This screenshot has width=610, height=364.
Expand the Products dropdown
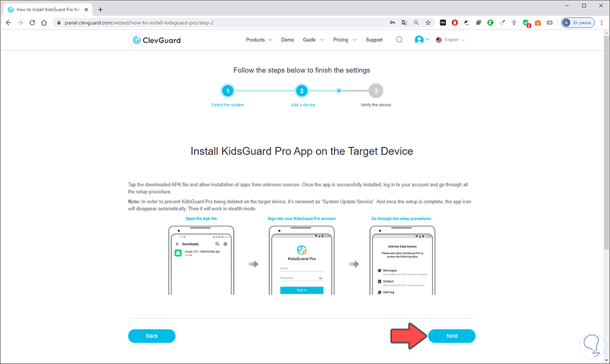pyautogui.click(x=259, y=40)
